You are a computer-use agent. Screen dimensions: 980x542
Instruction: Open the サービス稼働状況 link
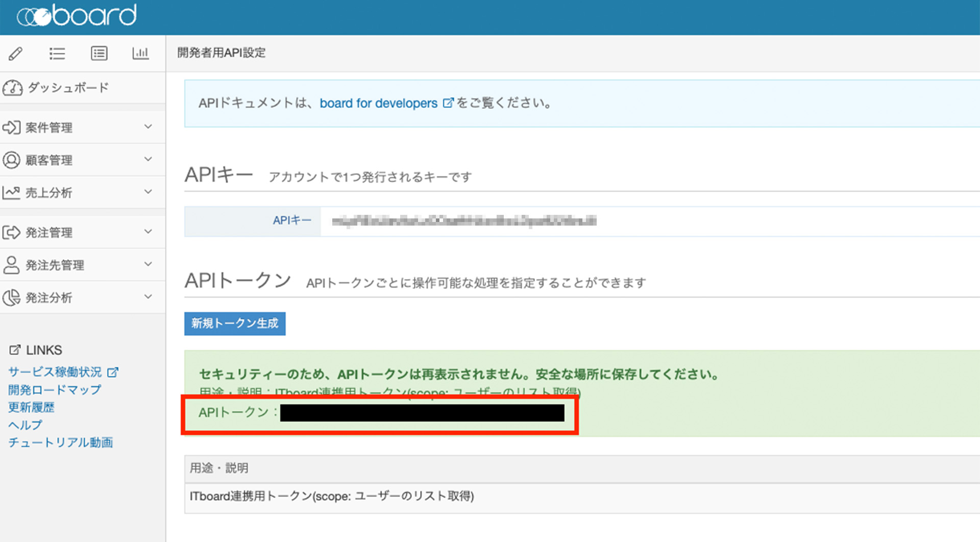55,372
